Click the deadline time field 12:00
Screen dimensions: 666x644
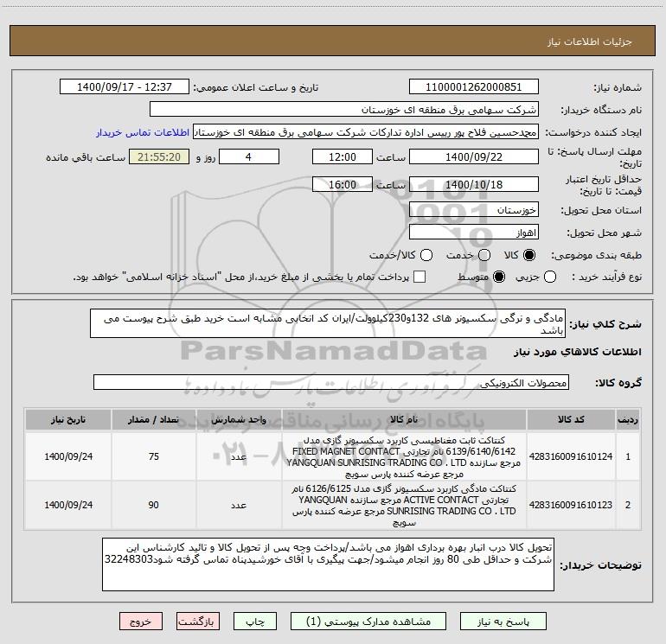pos(343,156)
